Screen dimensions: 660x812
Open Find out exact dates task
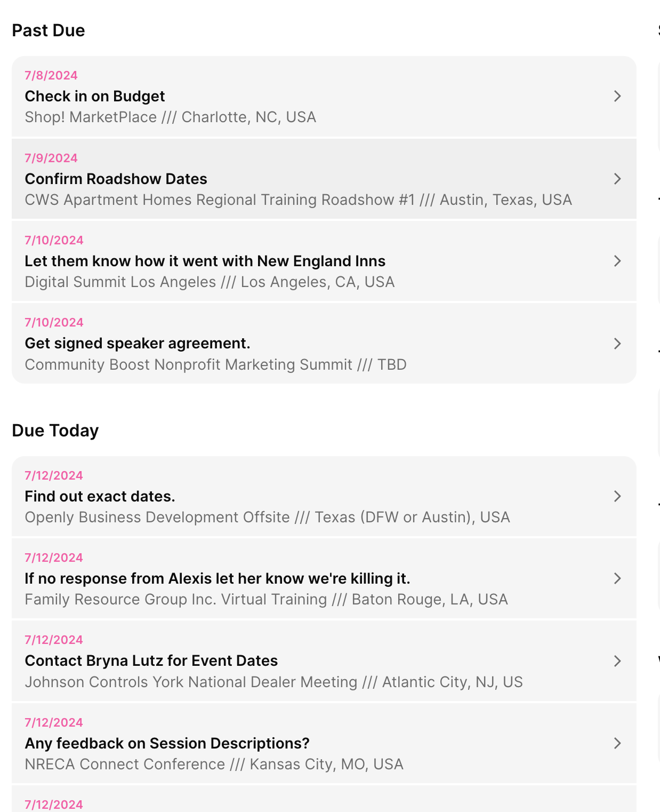pyautogui.click(x=100, y=496)
